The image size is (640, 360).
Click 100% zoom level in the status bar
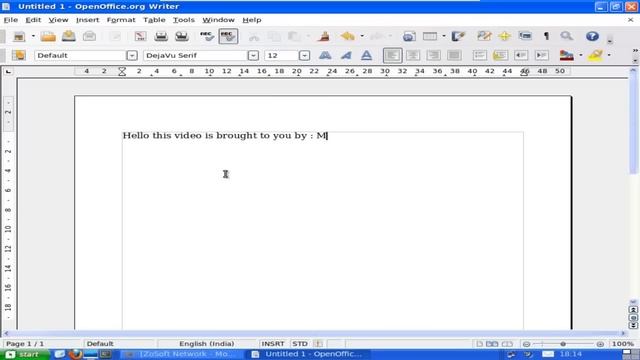[x=623, y=344]
